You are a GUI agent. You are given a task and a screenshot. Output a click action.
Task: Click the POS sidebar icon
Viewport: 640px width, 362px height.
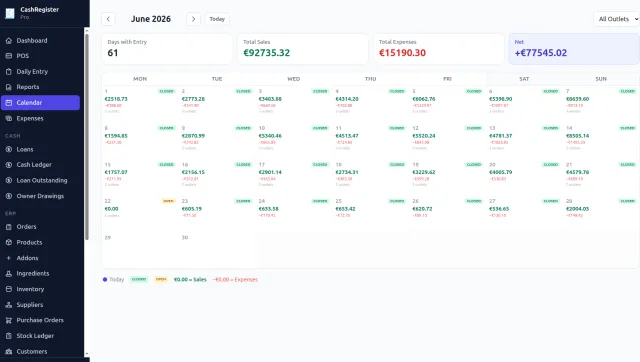(x=9, y=56)
